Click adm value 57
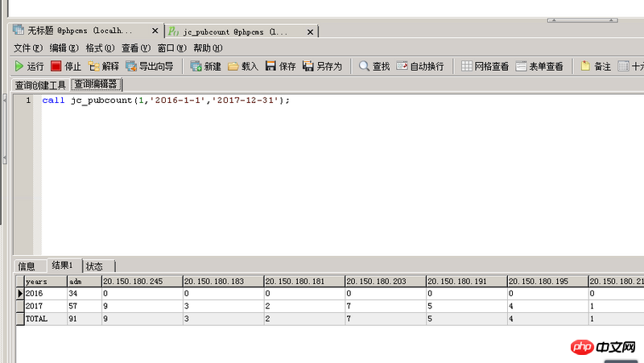 coord(85,306)
